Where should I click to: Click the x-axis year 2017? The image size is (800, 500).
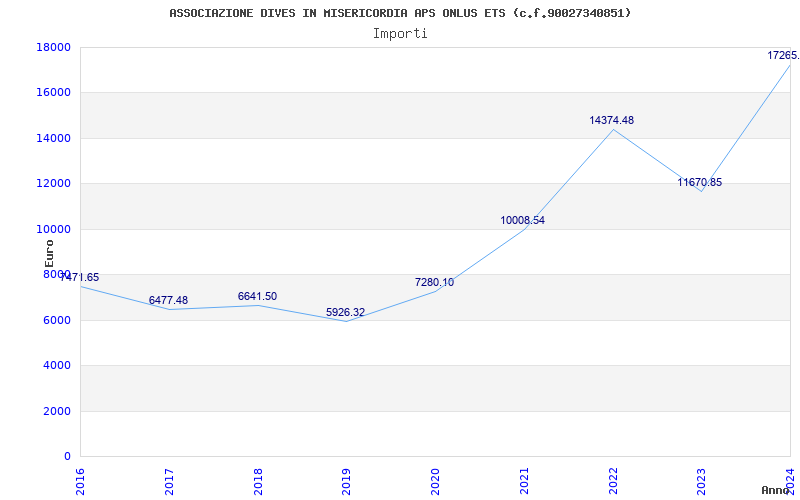169,482
